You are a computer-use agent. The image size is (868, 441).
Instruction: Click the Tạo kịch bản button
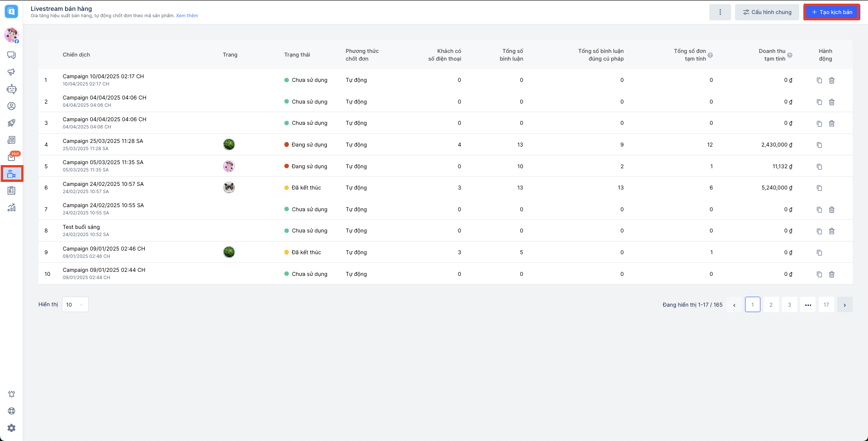point(832,12)
